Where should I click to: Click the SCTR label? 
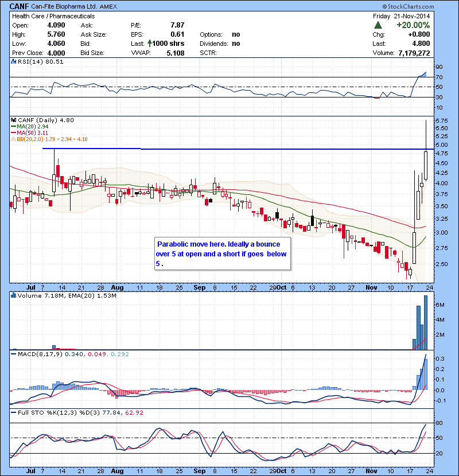[208, 53]
